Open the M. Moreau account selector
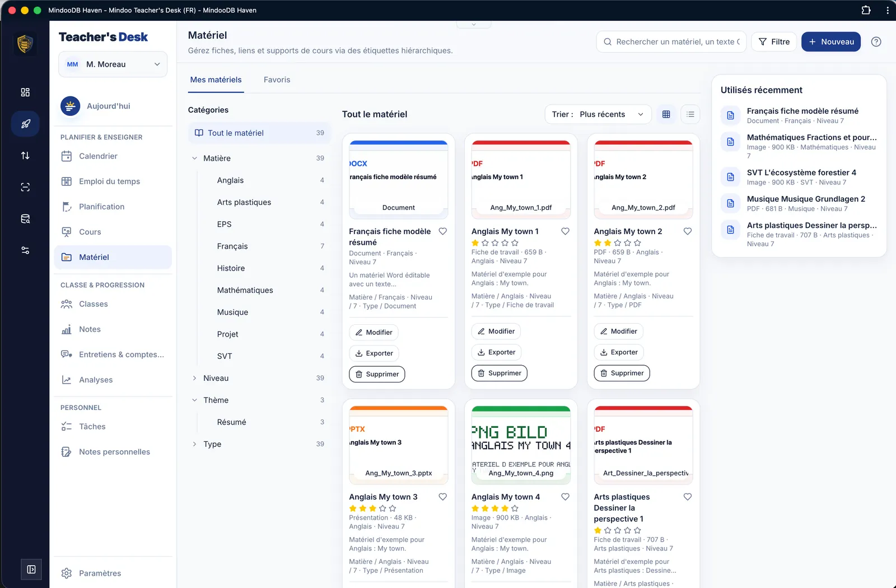This screenshot has height=588, width=896. [113, 64]
